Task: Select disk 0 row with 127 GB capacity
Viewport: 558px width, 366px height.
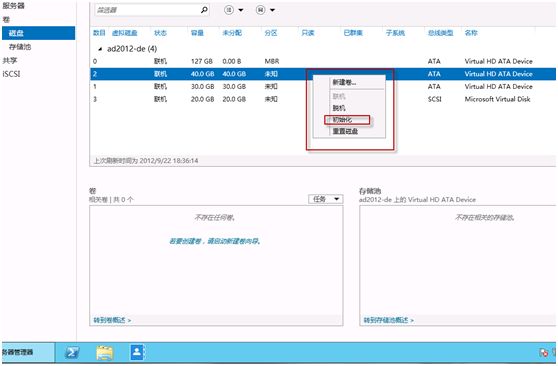Action: tap(323, 61)
